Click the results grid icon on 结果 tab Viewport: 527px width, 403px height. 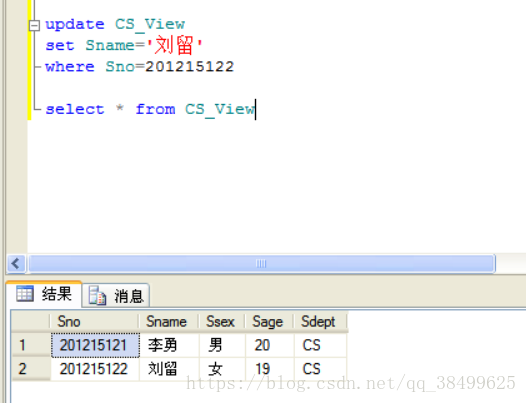[25, 294]
